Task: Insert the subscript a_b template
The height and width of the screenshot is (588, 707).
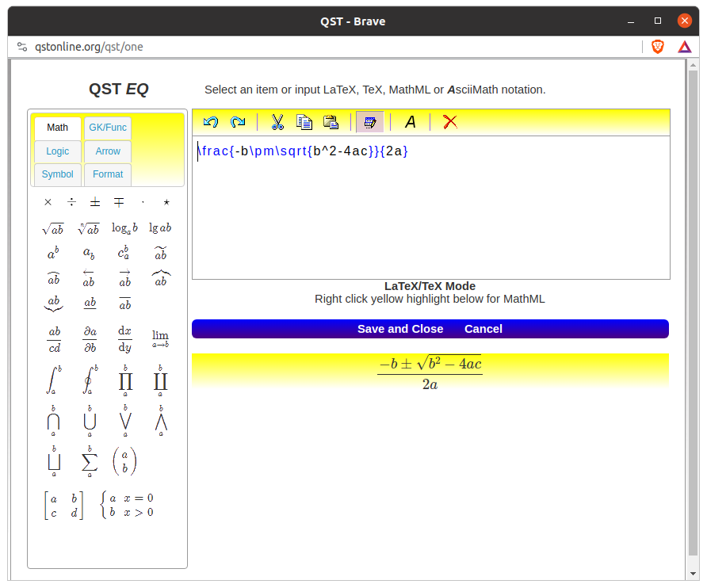Action: point(89,254)
